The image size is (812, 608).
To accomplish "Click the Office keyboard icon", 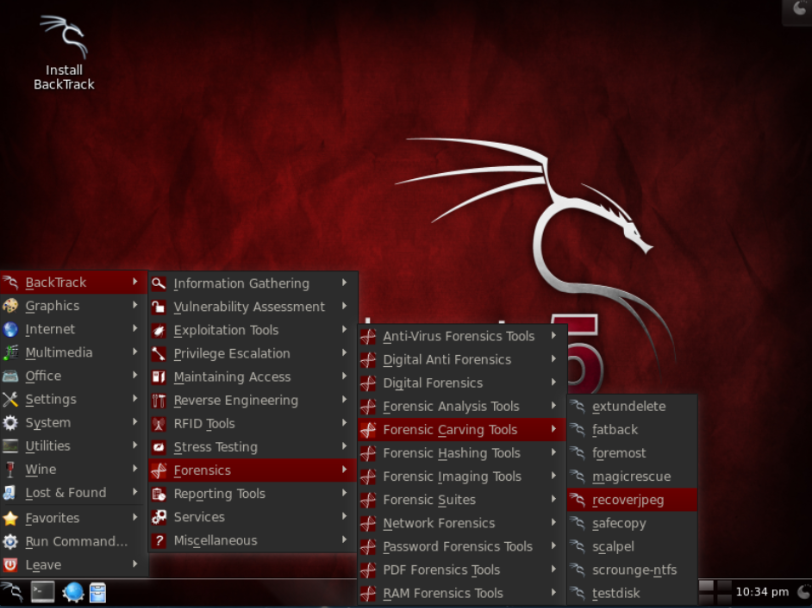I will coord(10,375).
